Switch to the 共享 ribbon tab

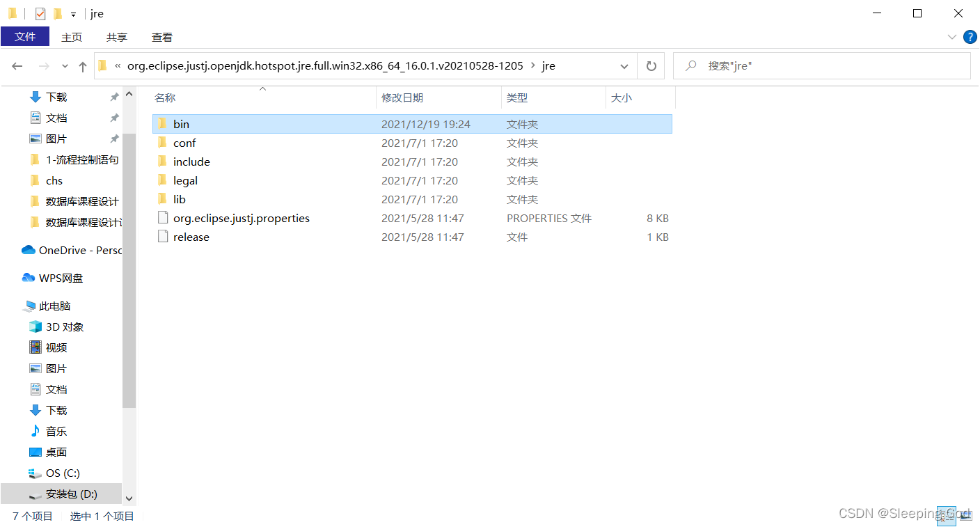tap(117, 37)
